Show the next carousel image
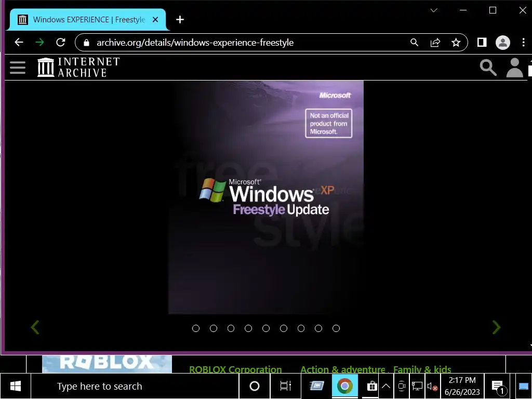Viewport: 532px width, 399px height. click(496, 327)
